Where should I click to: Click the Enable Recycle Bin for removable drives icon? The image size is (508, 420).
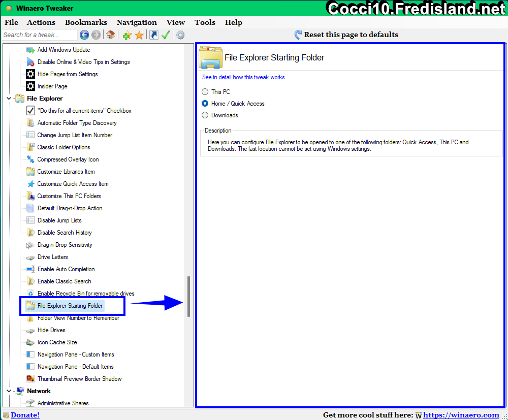(30, 294)
